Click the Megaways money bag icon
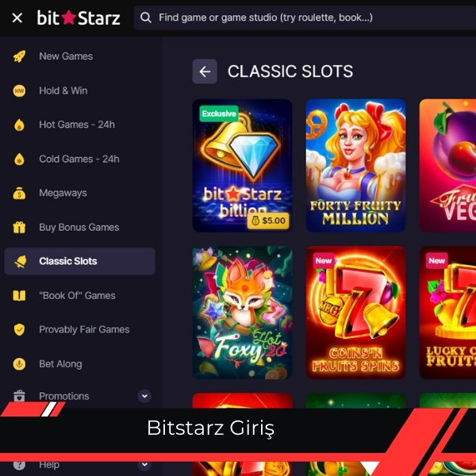 point(19,193)
